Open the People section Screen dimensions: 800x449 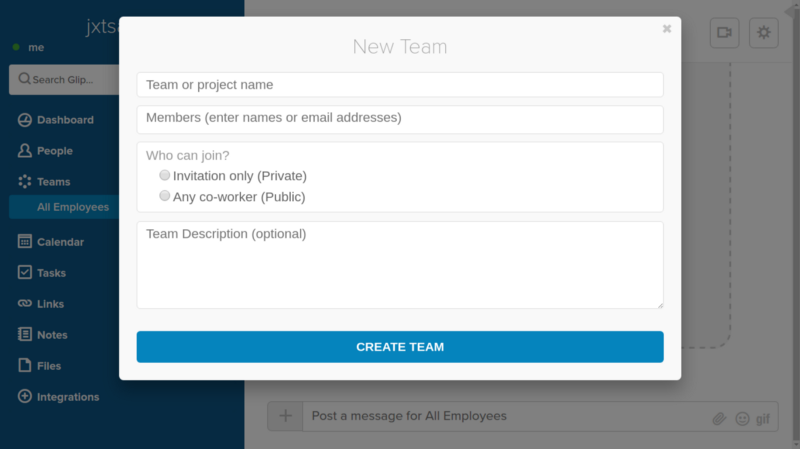tap(54, 151)
